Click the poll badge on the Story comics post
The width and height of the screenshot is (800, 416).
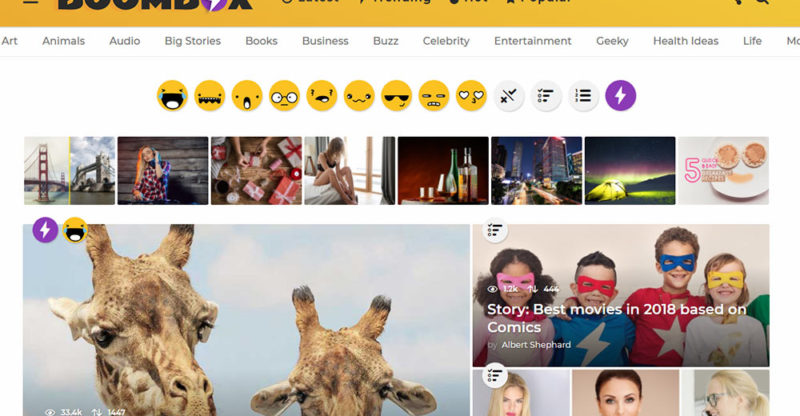pos(495,230)
